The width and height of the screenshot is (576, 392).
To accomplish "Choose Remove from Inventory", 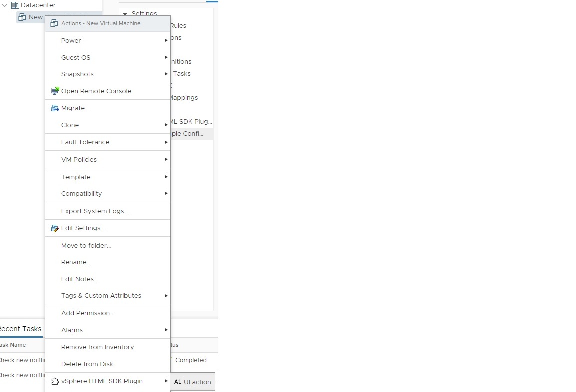I will [108, 347].
